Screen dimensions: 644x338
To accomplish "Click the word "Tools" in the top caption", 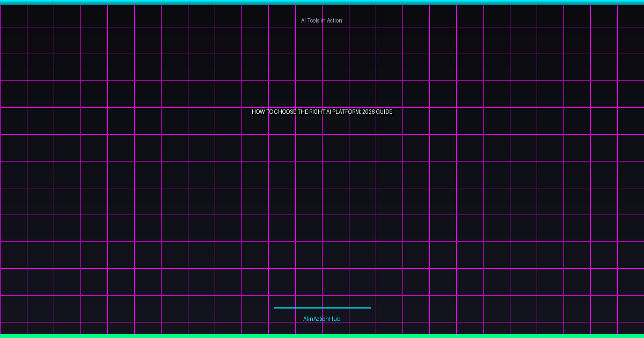I will [314, 20].
